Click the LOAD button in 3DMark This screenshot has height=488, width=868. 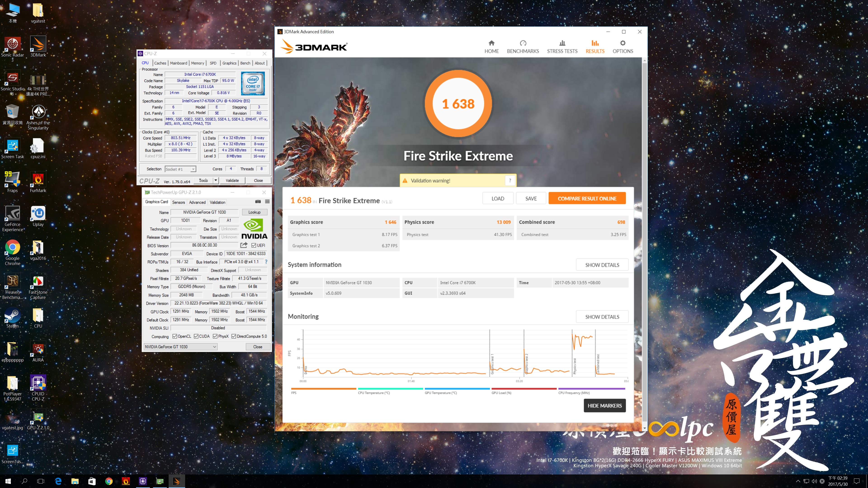(498, 198)
